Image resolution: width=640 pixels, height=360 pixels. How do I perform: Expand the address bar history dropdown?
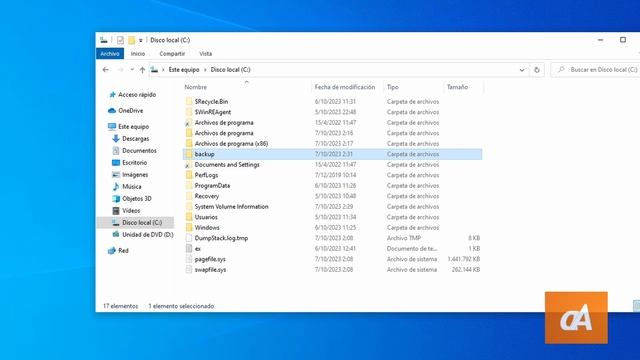[x=522, y=70]
